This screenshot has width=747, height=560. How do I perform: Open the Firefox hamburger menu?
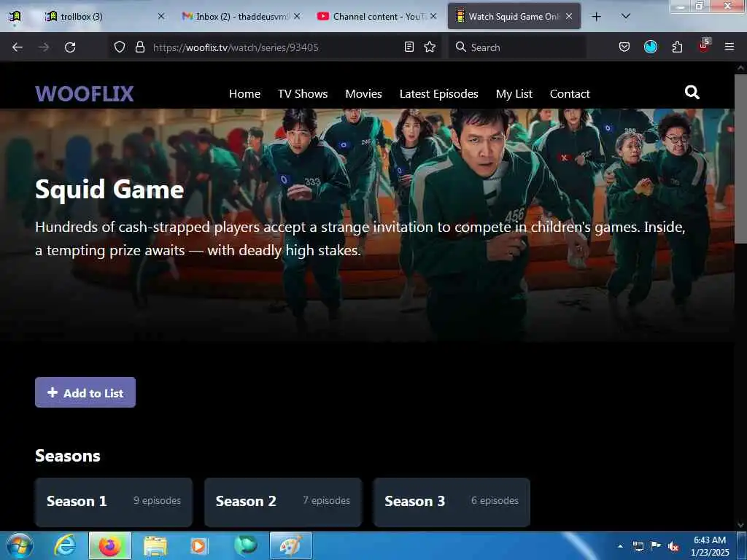tap(729, 47)
